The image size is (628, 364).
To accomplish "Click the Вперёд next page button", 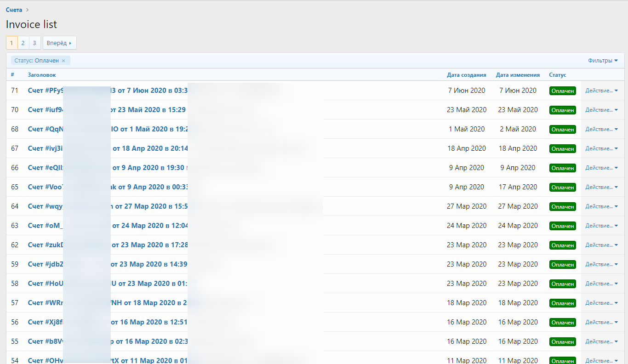I will [59, 43].
